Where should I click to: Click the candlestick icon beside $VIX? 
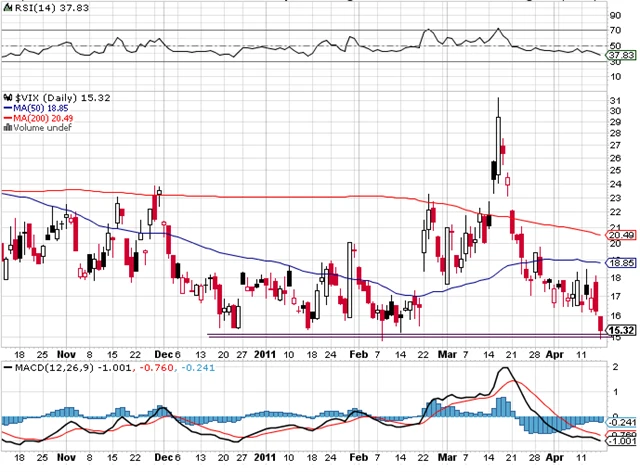pyautogui.click(x=8, y=98)
